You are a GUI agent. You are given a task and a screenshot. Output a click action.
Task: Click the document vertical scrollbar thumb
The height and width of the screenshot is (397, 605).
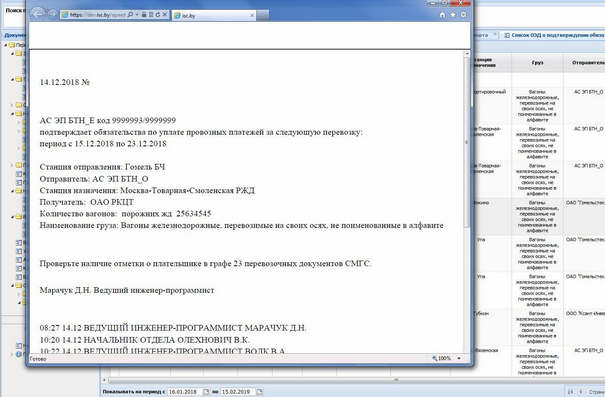coord(467,142)
